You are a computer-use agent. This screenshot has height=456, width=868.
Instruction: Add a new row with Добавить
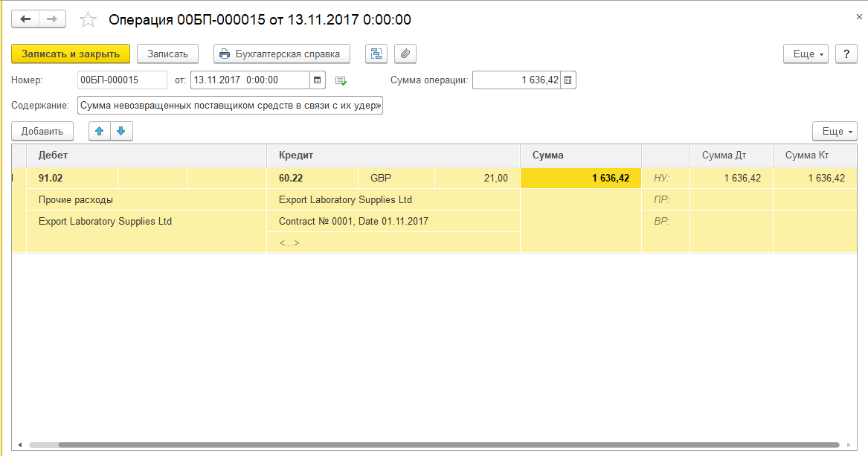click(42, 132)
